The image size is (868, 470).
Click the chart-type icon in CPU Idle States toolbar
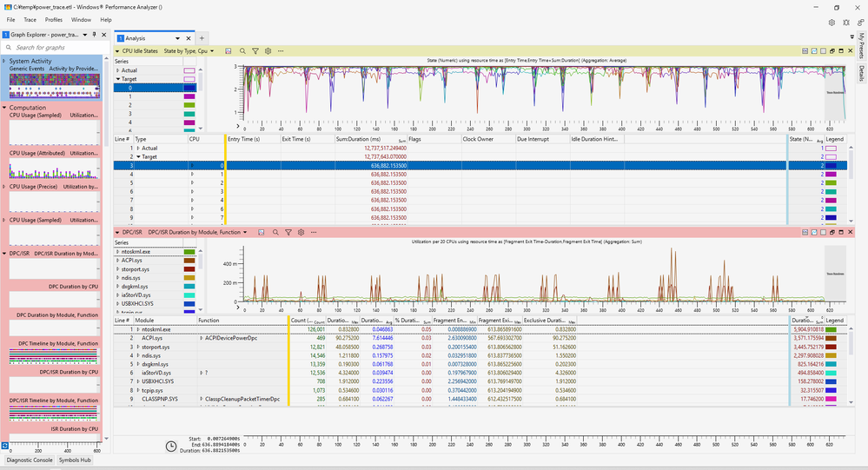click(x=228, y=51)
